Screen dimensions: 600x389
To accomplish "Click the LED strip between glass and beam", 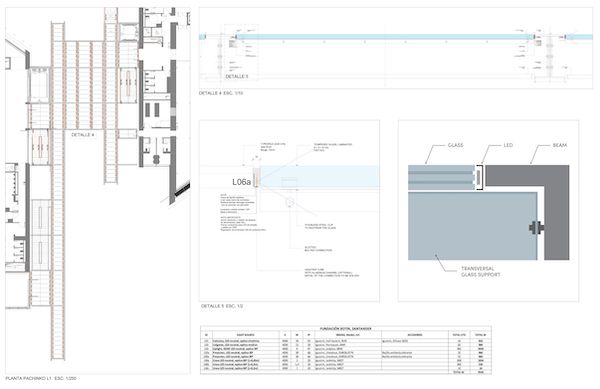I will tap(479, 177).
